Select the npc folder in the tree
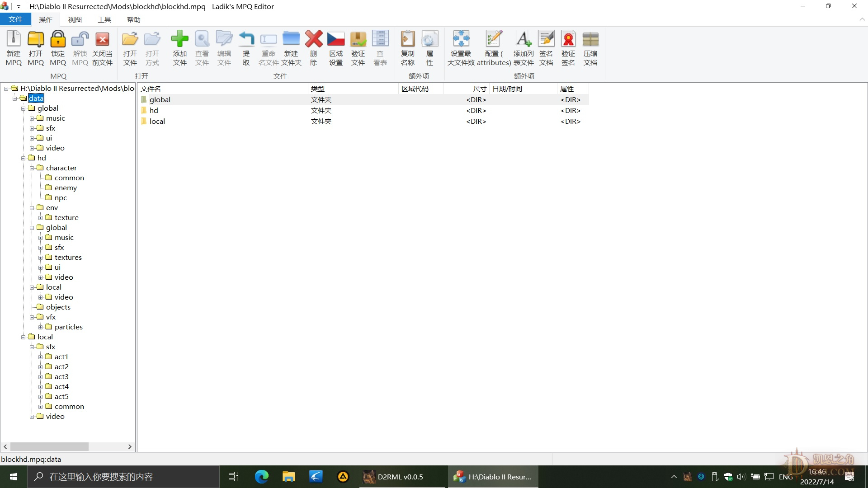 tap(61, 197)
